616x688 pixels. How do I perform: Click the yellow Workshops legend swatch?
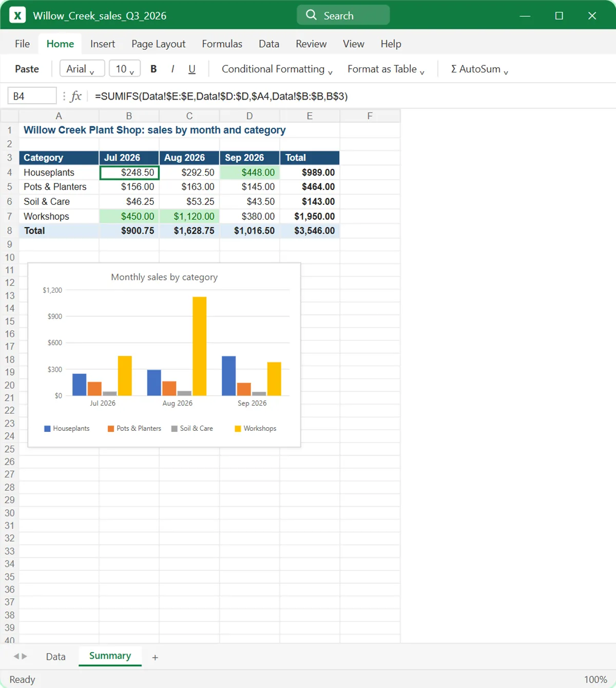pyautogui.click(x=238, y=429)
